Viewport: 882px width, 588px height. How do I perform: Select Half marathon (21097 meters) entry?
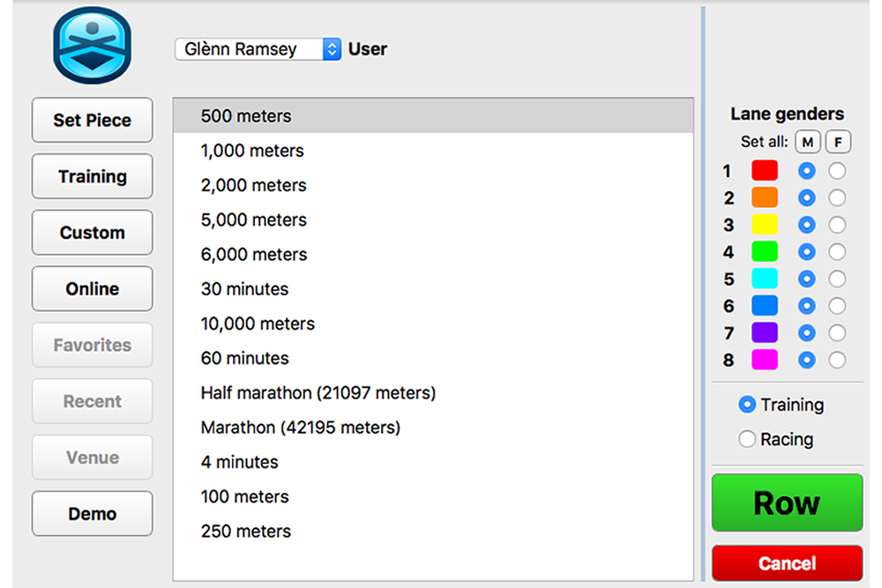(318, 392)
